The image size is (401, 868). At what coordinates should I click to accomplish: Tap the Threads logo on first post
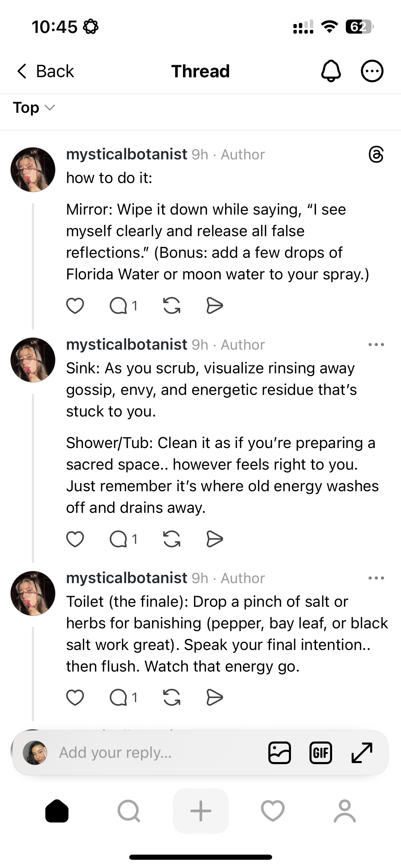click(x=376, y=154)
